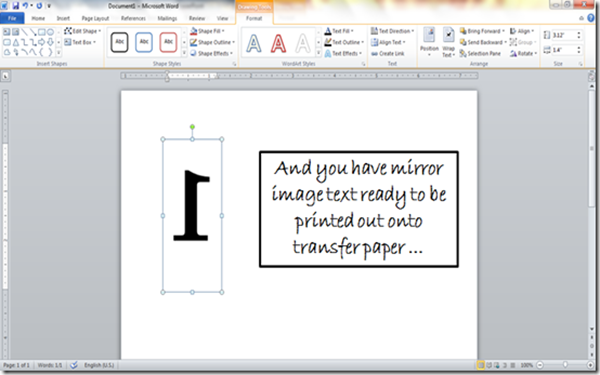Open the Customize Quick Access Toolbar arrow
The image size is (600, 375).
(x=49, y=6)
